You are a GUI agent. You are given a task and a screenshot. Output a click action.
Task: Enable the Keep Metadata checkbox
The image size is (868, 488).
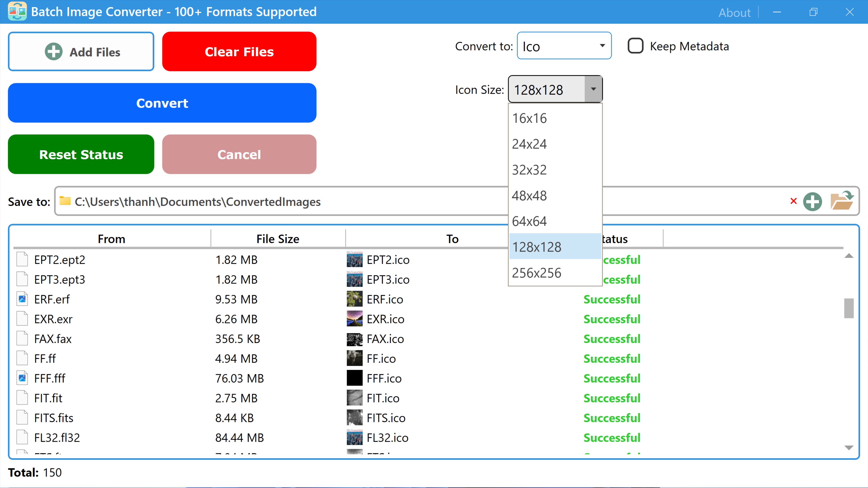(635, 46)
